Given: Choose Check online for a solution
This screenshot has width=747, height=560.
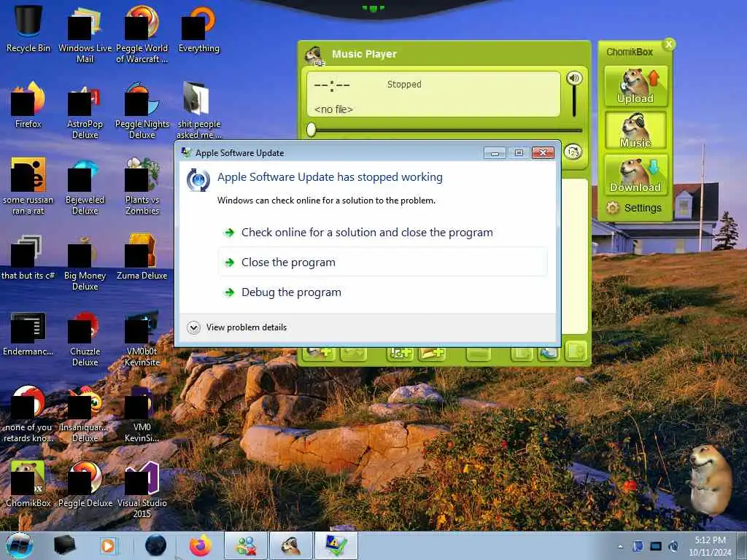Looking at the screenshot, I should (x=367, y=233).
